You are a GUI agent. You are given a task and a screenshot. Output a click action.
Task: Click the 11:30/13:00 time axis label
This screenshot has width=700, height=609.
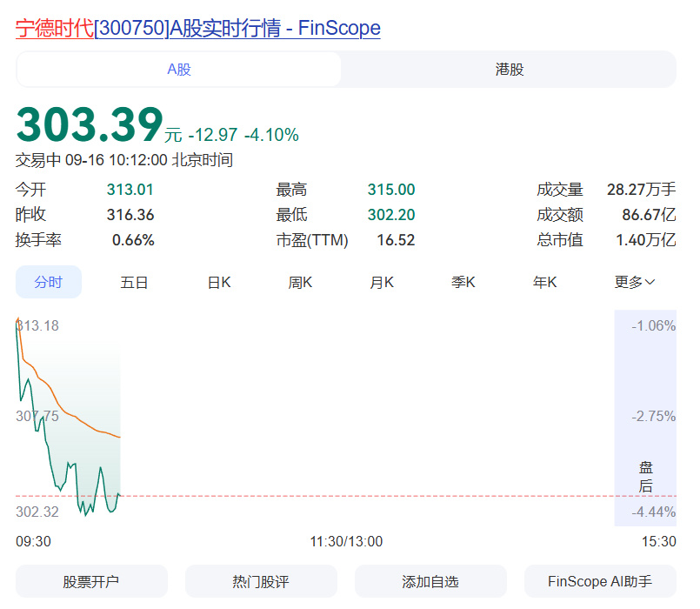click(x=346, y=541)
